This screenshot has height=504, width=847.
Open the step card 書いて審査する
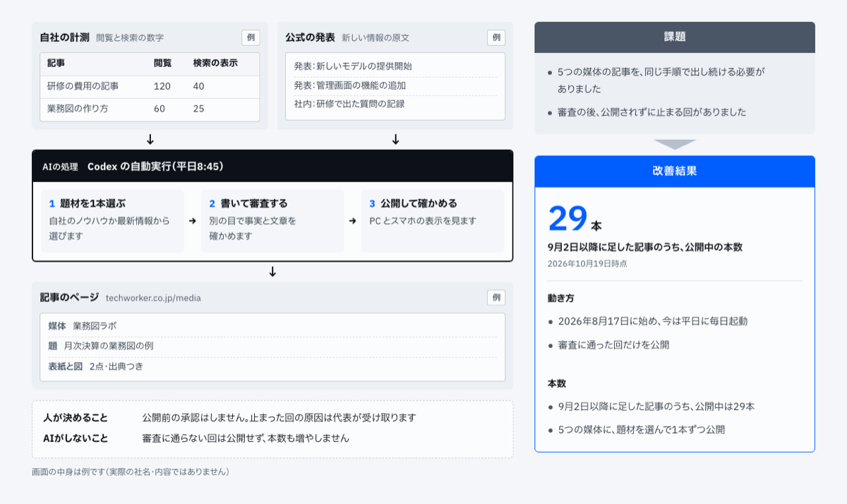pyautogui.click(x=272, y=221)
